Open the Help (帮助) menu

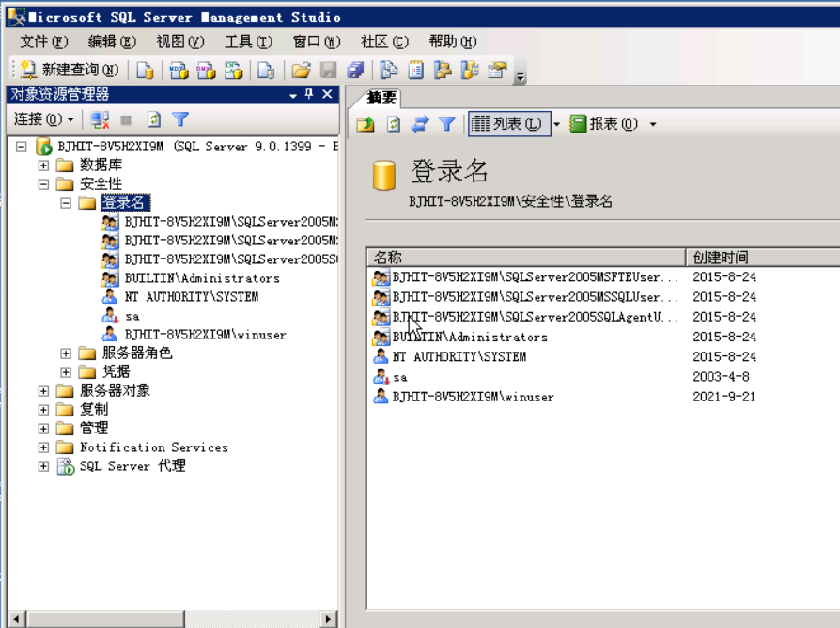[453, 41]
